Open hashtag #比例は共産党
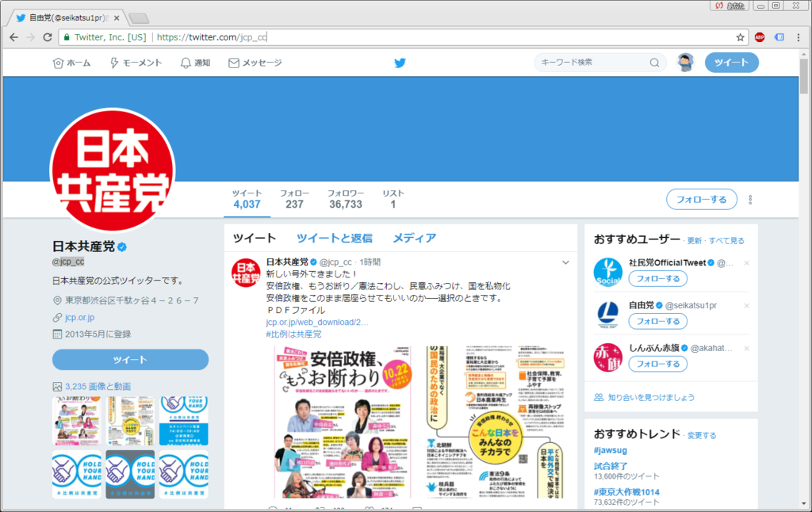The height and width of the screenshot is (512, 812). [x=293, y=334]
